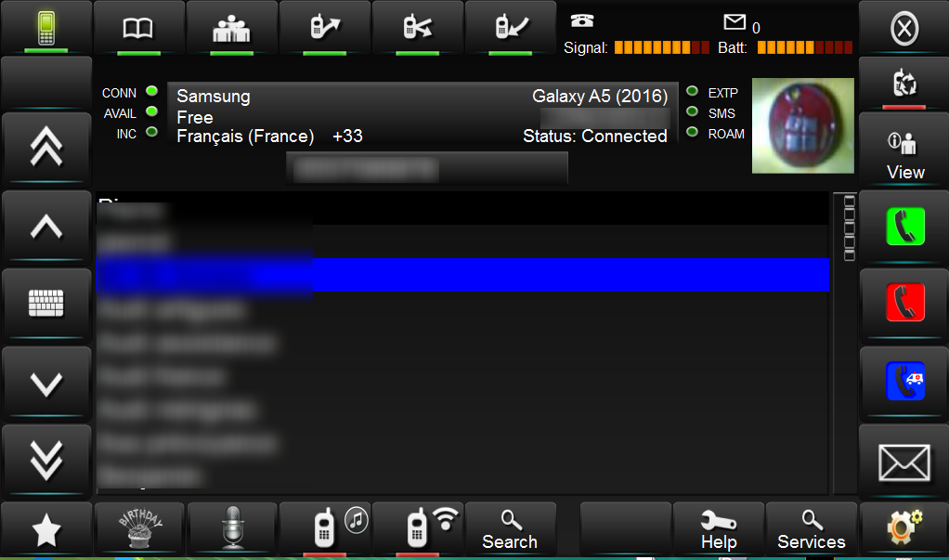The height and width of the screenshot is (560, 949).
Task: Jump to the top with double up chevron
Action: tap(46, 148)
